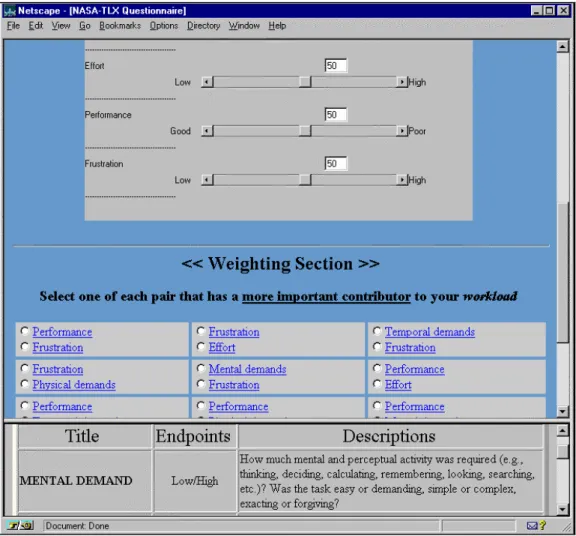Click the Mental Demand description paragraph
This screenshot has height=536, width=576.
(x=387, y=481)
